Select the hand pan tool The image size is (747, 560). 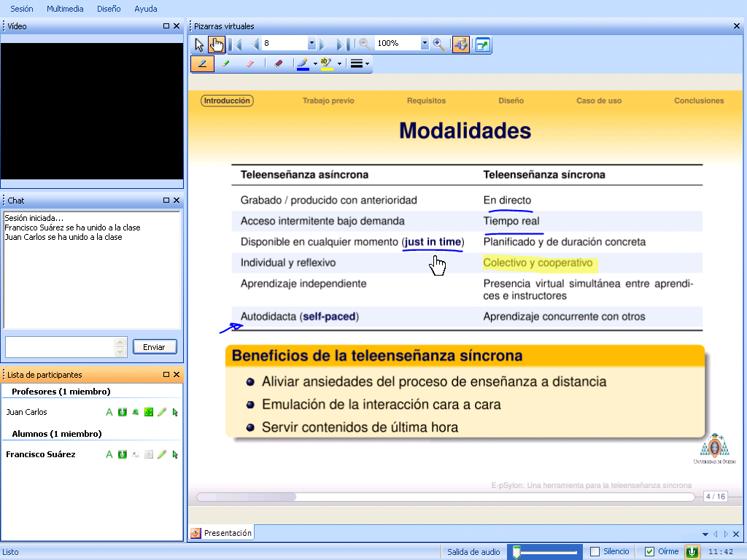click(x=216, y=44)
